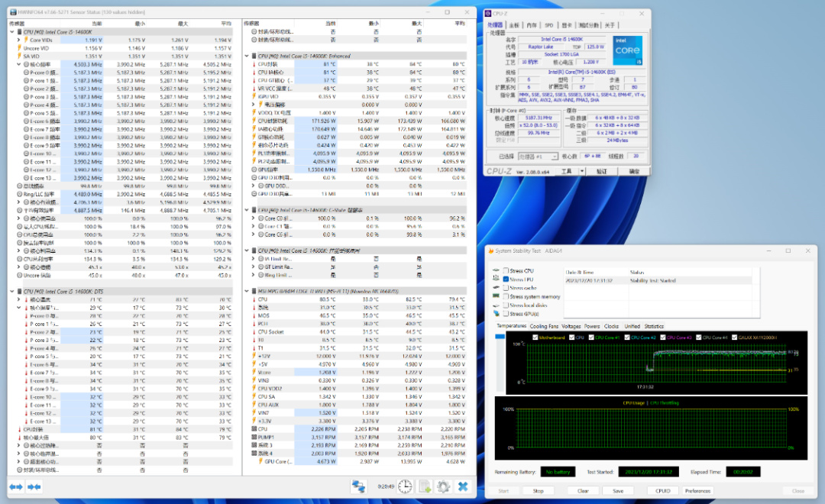Uncheck the Stress FPU checkbox
The height and width of the screenshot is (504, 825).
tap(506, 279)
